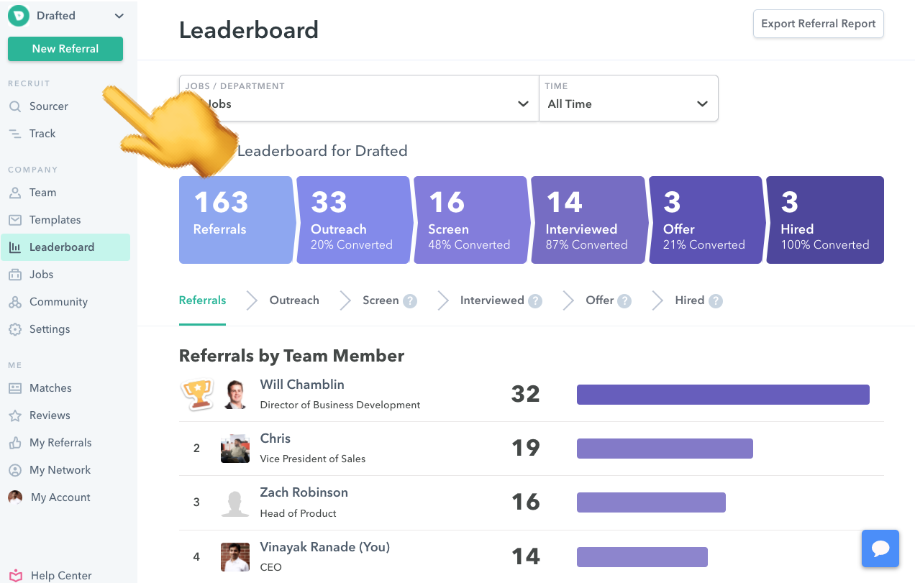Screen dimensions: 915x588
Task: Open the Track menu item
Action: [x=42, y=134]
